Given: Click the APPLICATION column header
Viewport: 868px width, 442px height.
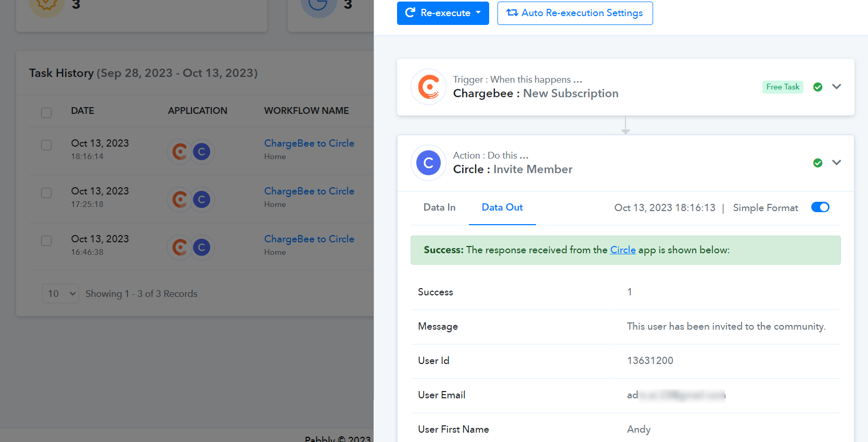Looking at the screenshot, I should (x=198, y=111).
